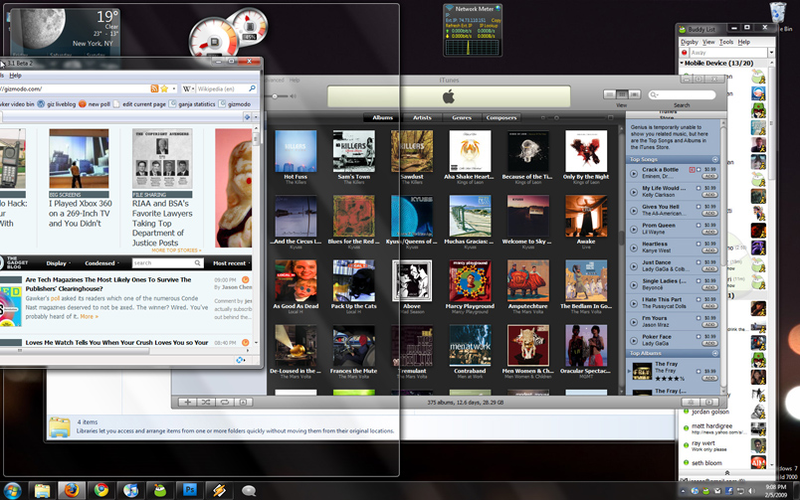The image size is (800, 500).
Task: Open the Digsby menu in Buddy List
Action: coord(689,42)
